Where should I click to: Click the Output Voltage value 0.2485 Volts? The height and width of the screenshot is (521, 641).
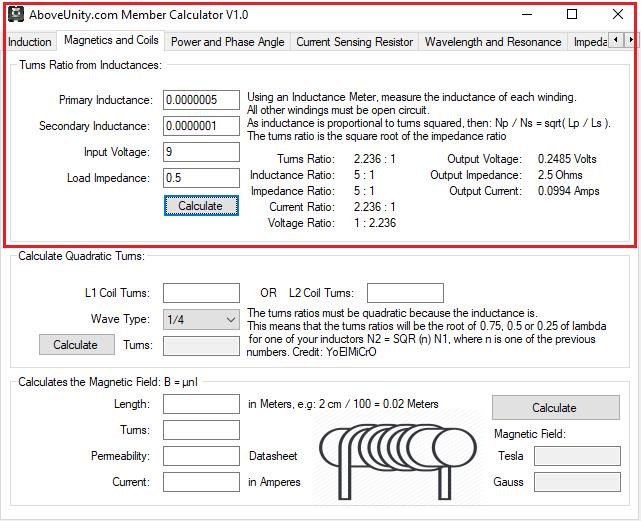tap(567, 159)
